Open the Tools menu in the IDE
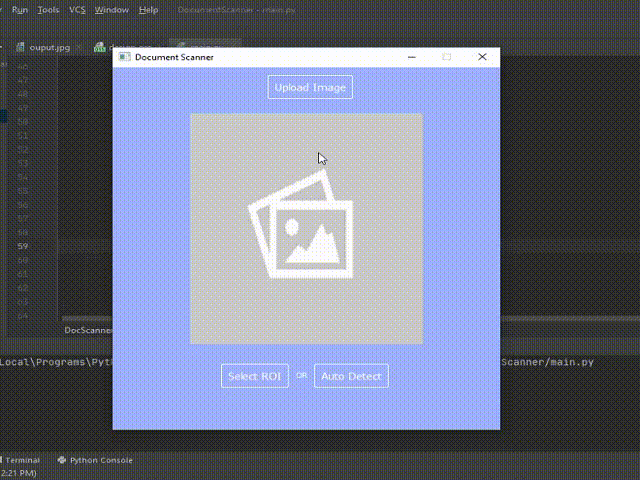Viewport: 640px width, 480px height. coord(48,10)
